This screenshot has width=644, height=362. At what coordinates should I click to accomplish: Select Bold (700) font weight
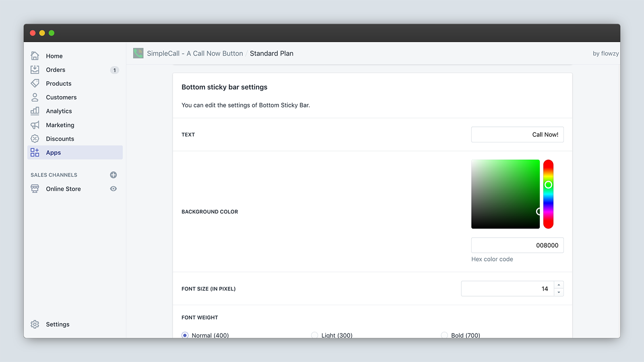click(444, 335)
